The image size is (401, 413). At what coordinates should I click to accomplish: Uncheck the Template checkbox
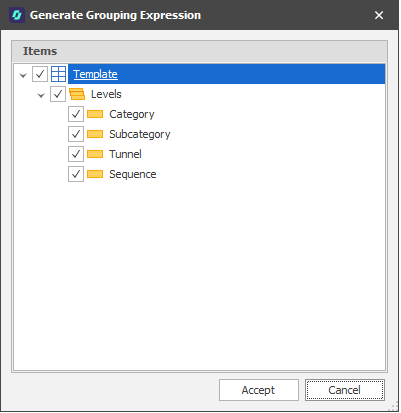[40, 74]
